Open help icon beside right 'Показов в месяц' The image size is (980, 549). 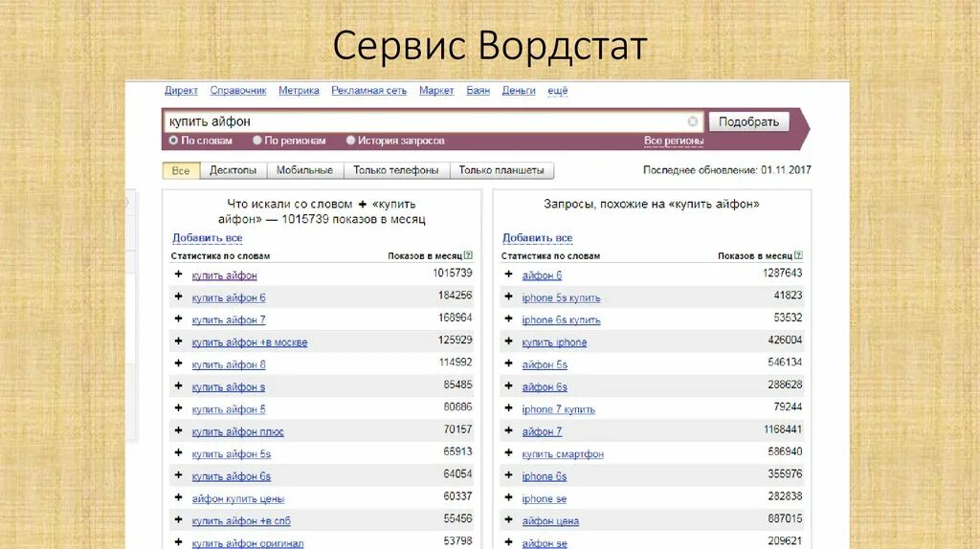tap(798, 255)
